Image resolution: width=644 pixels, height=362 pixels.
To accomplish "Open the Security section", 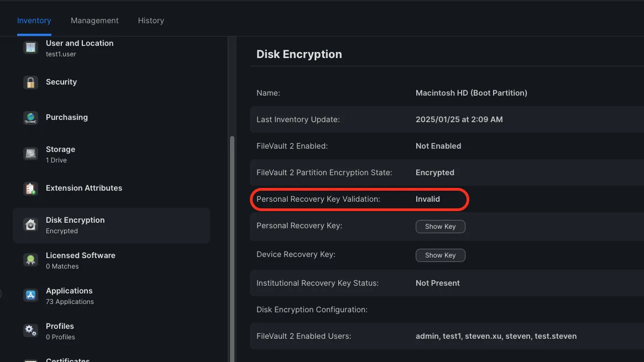I will pos(111,82).
